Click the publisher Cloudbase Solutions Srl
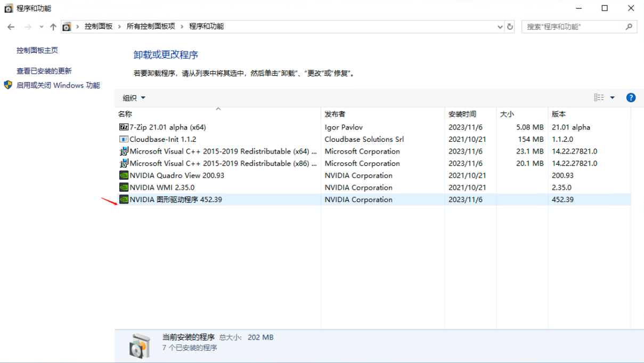The image size is (644, 363). 364,139
